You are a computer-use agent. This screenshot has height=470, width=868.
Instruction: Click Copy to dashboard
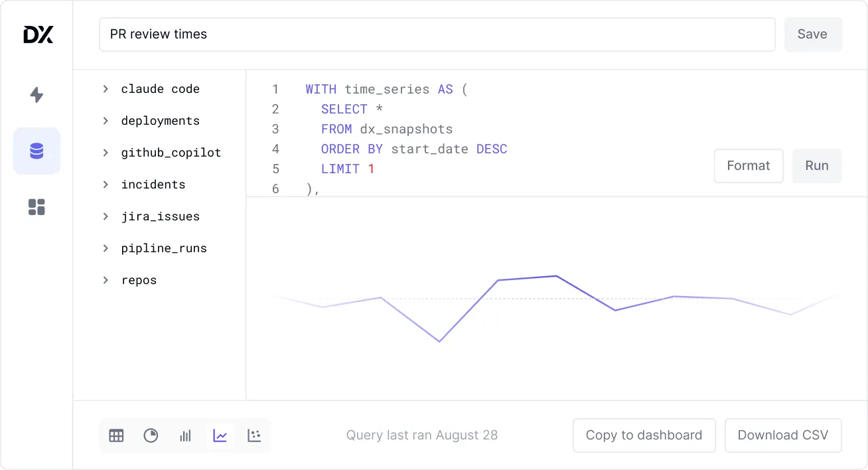pyautogui.click(x=644, y=435)
